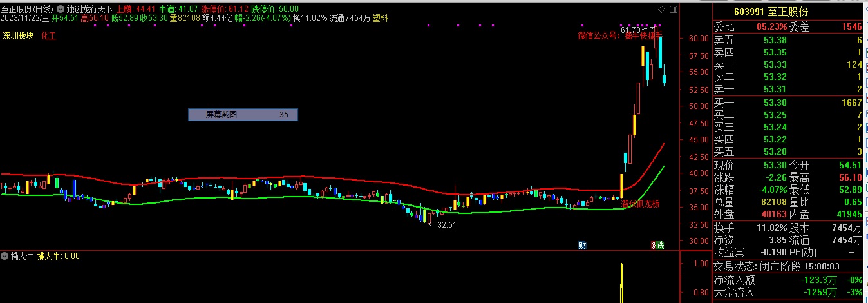Click the 内盘 value 41945
The height and width of the screenshot is (303, 868).
pyautogui.click(x=848, y=214)
